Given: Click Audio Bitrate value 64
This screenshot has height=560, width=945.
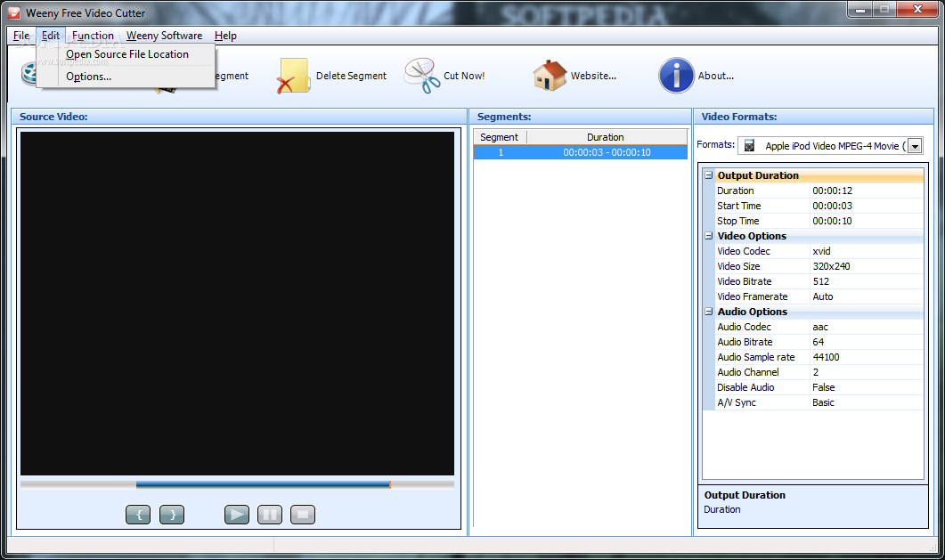Looking at the screenshot, I should [866, 342].
